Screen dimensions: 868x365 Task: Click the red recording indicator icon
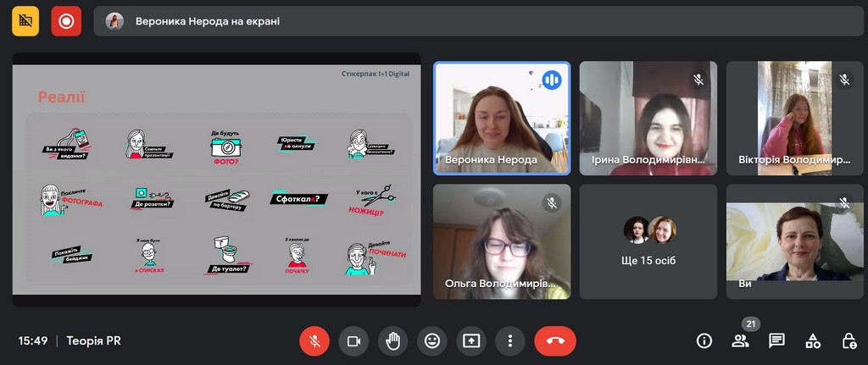(66, 21)
